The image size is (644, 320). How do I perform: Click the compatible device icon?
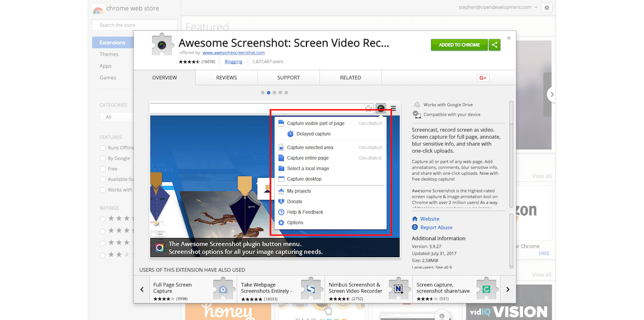click(417, 115)
